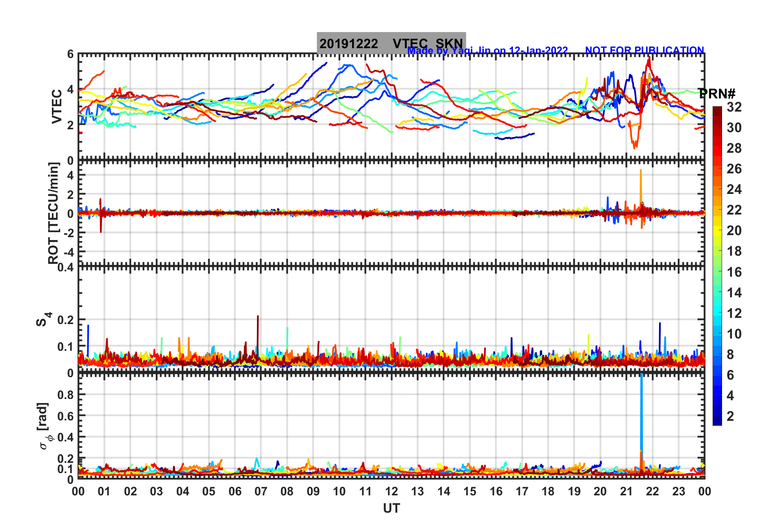Select the "-2" tick on the ROT axis

(68, 233)
